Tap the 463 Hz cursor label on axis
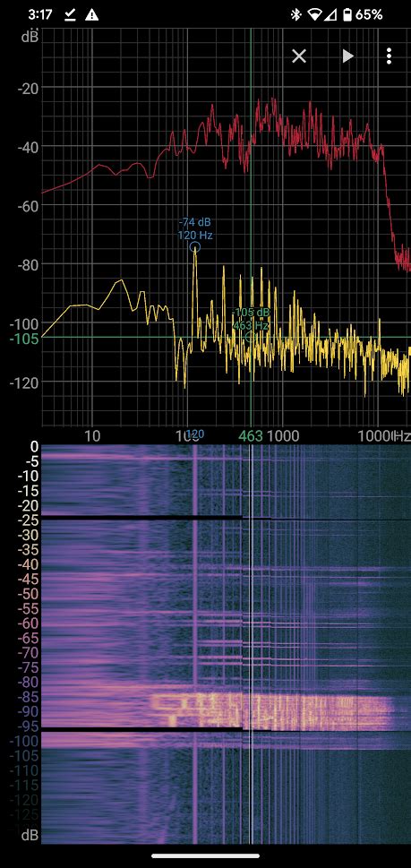Screen dimensions: 411x868 click(x=251, y=435)
